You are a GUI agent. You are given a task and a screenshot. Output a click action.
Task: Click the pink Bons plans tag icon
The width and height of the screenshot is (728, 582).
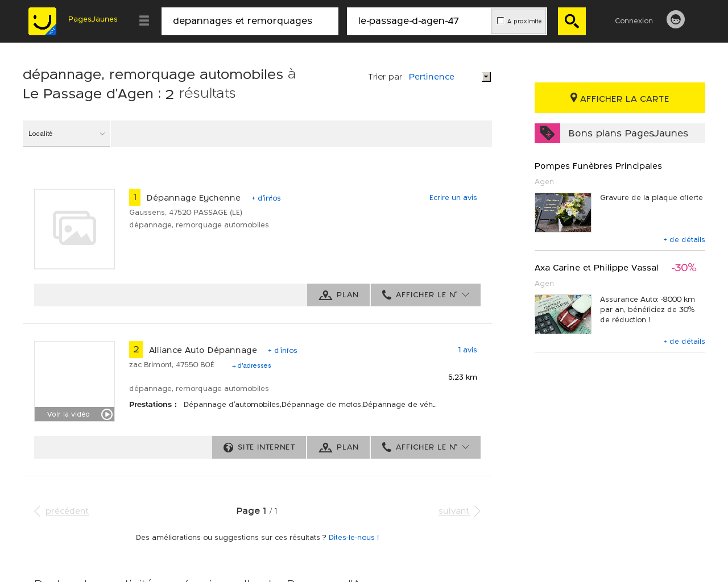coord(547,133)
